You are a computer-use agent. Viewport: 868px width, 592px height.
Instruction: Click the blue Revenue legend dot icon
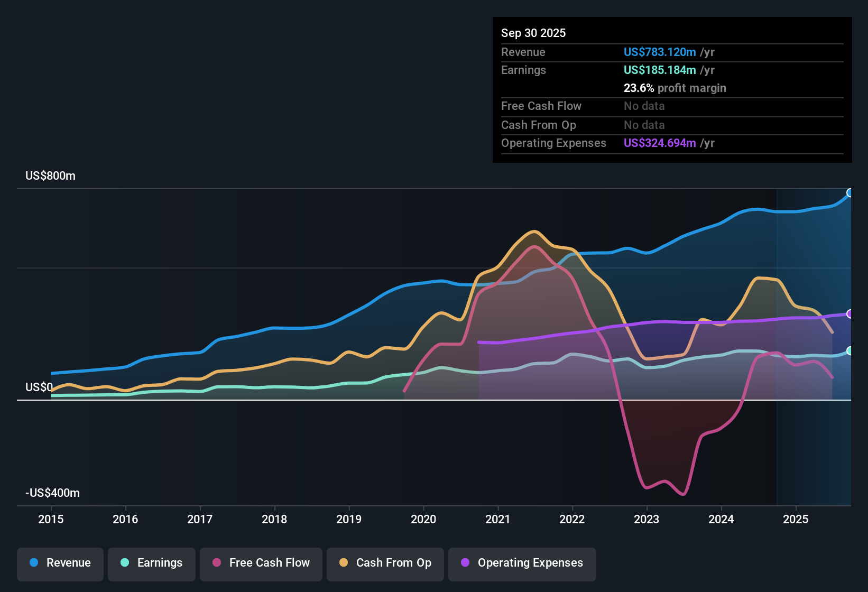pos(33,563)
